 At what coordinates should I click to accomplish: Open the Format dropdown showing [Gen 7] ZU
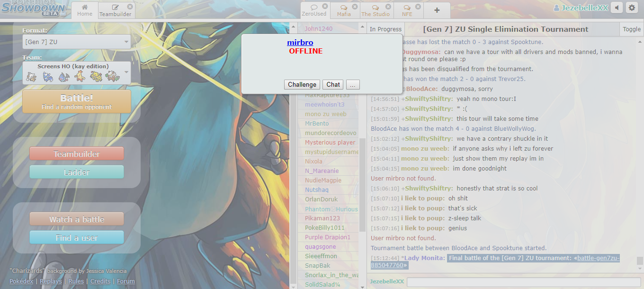click(x=77, y=42)
